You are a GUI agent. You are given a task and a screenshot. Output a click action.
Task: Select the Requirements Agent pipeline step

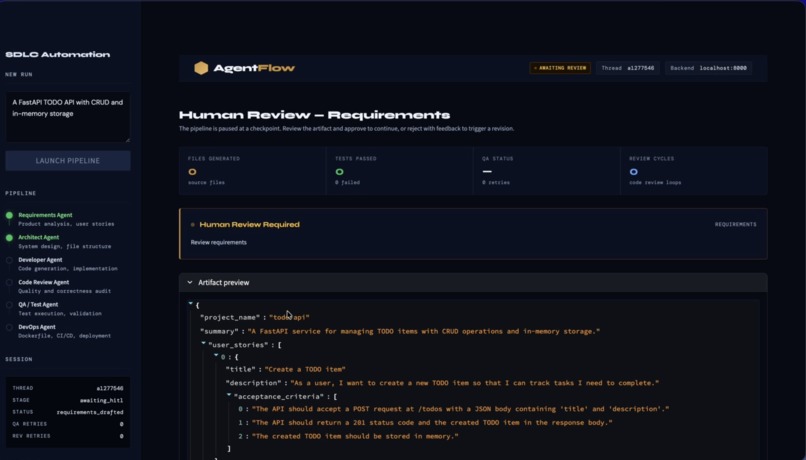click(66, 219)
